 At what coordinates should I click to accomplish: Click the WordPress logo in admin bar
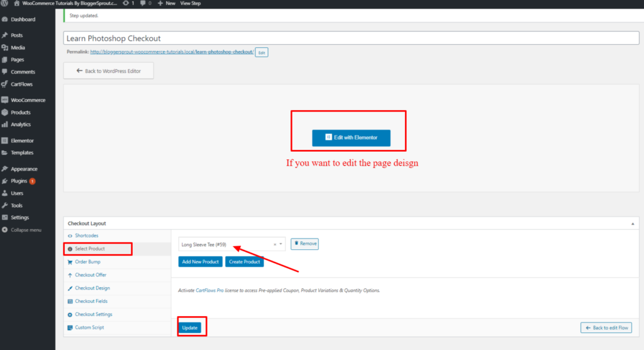(4, 3)
